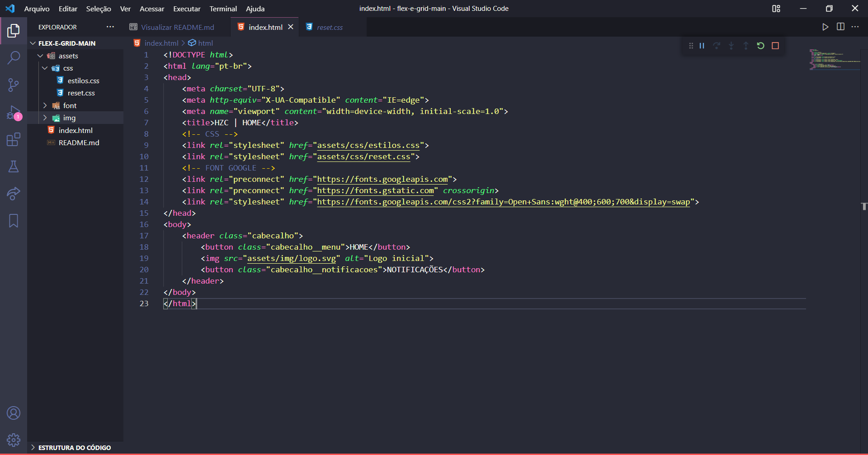Image resolution: width=868 pixels, height=455 pixels.
Task: Split the editor to the right
Action: [840, 27]
